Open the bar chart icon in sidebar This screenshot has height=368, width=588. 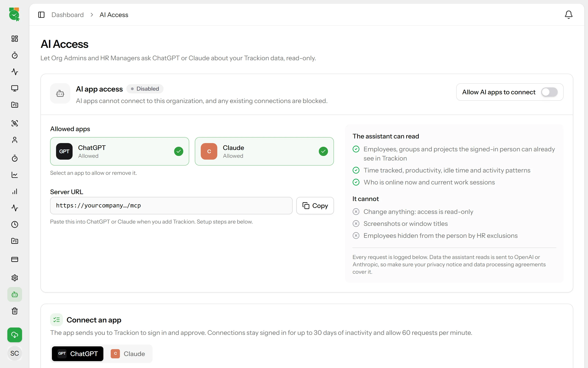14,192
